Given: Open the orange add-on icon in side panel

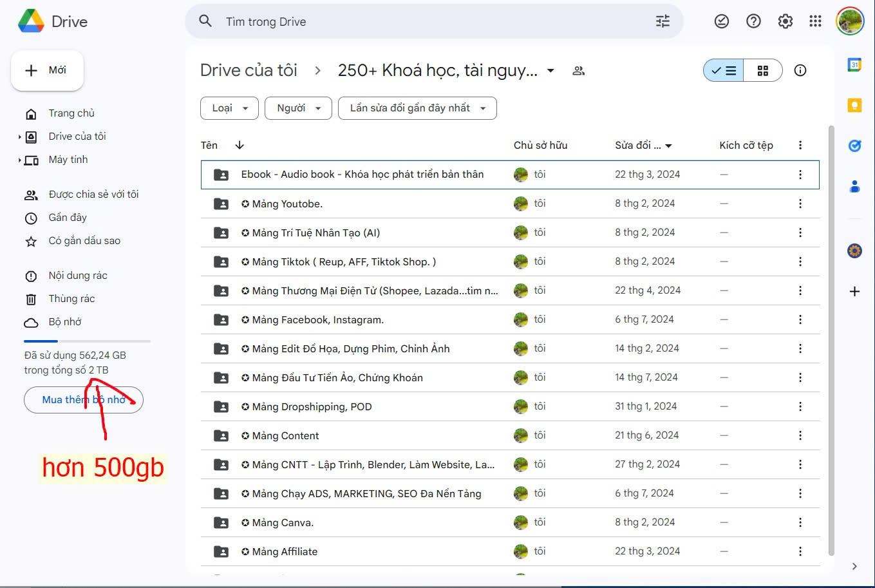Looking at the screenshot, I should pos(854,251).
